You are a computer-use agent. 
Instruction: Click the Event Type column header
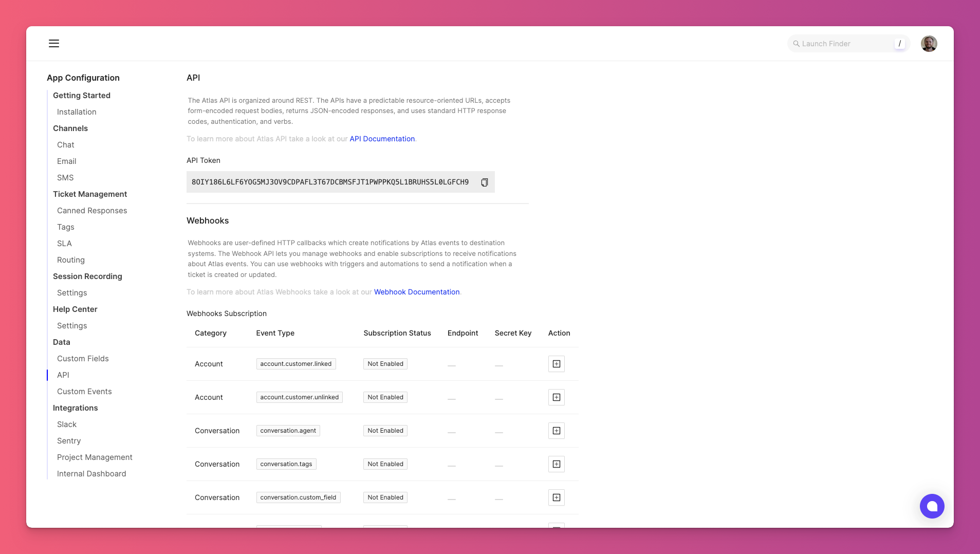click(x=275, y=333)
